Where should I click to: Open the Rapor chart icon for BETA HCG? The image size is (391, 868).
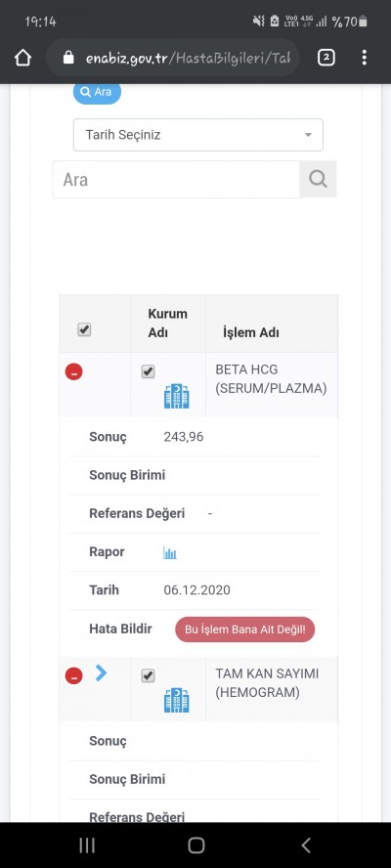(169, 552)
